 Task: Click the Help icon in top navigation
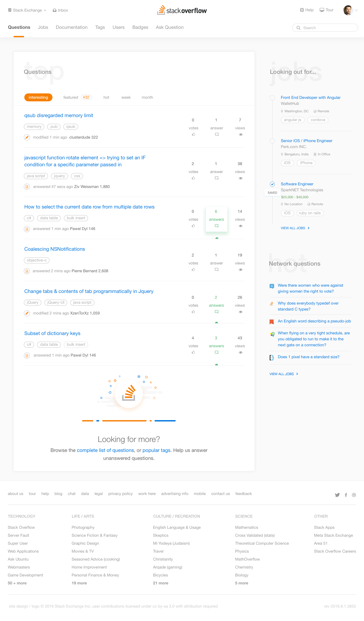(300, 10)
